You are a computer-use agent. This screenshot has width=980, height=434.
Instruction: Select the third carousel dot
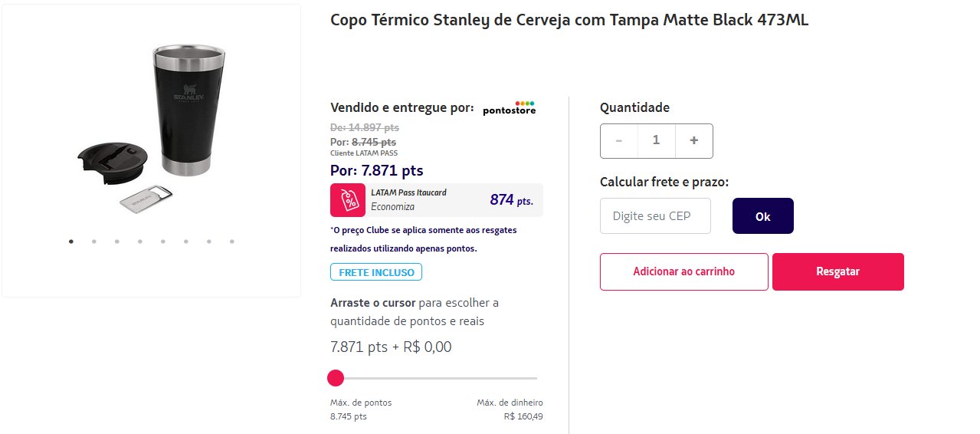(x=117, y=241)
